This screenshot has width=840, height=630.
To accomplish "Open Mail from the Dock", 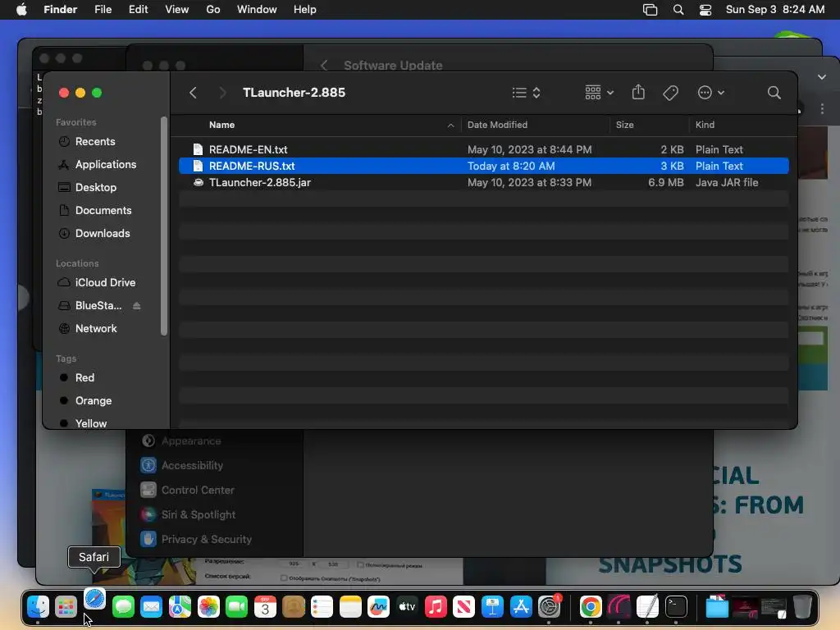I will coord(151,606).
